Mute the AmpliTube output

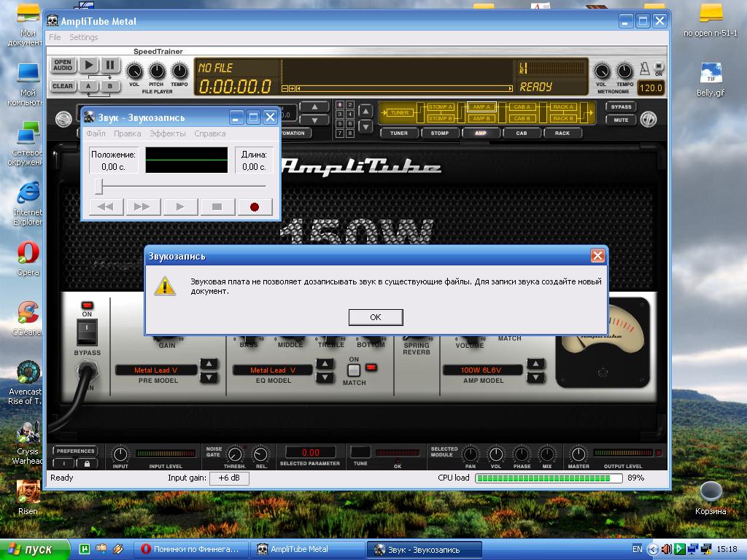pos(621,120)
